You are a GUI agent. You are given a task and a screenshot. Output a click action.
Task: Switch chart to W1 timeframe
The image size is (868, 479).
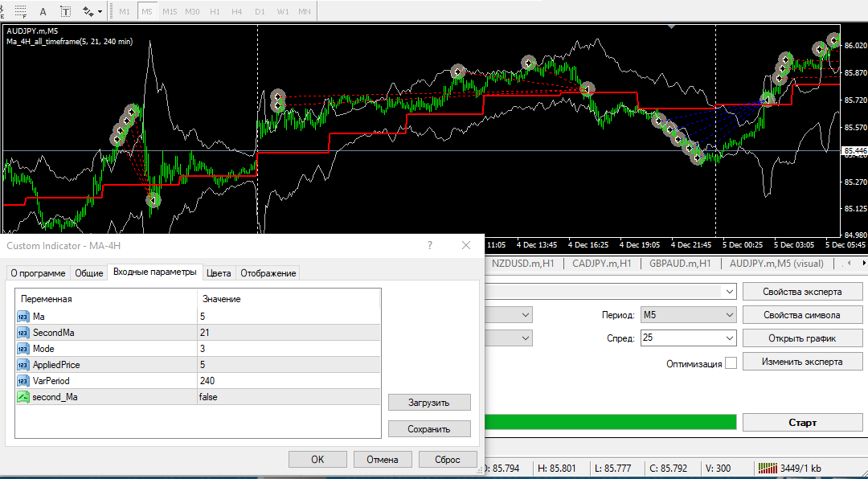(282, 11)
